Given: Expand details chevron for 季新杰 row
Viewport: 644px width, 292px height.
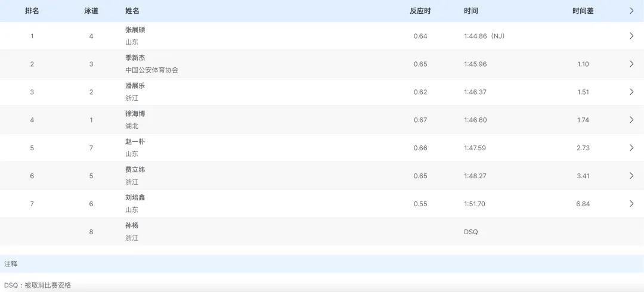Looking at the screenshot, I should point(631,64).
